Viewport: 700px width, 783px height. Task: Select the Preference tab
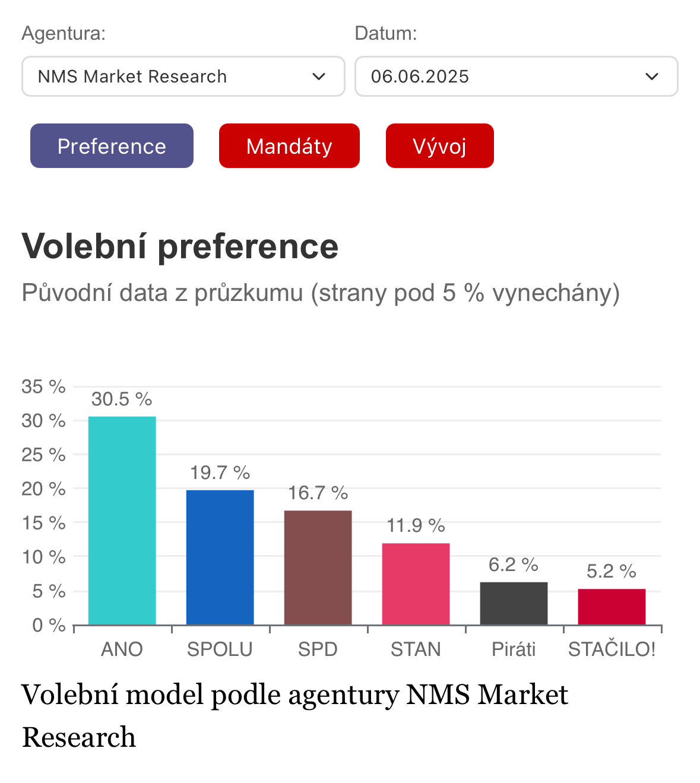point(112,146)
